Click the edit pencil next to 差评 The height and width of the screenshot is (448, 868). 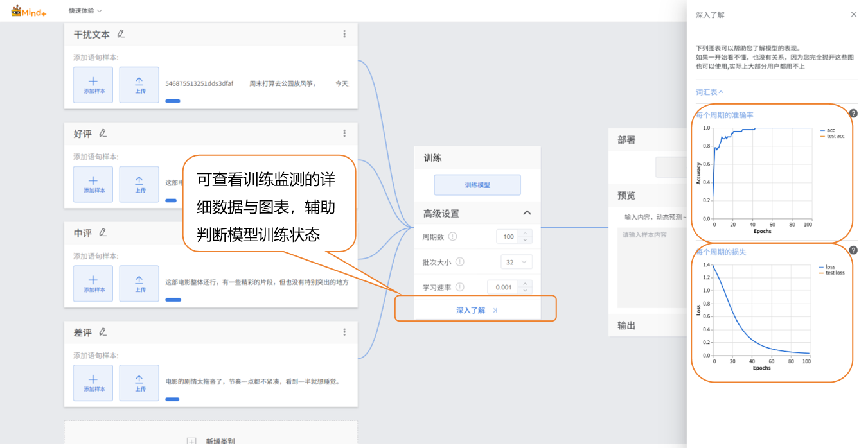[103, 332]
